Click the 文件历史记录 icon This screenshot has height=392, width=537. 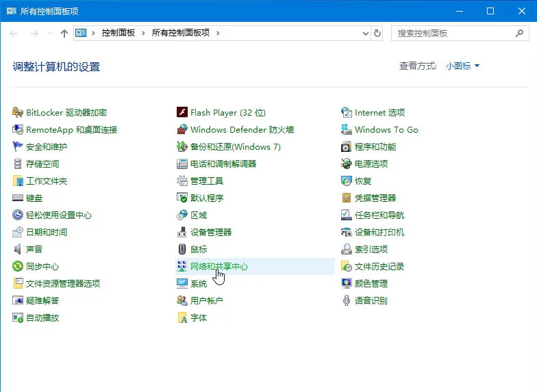pos(347,266)
